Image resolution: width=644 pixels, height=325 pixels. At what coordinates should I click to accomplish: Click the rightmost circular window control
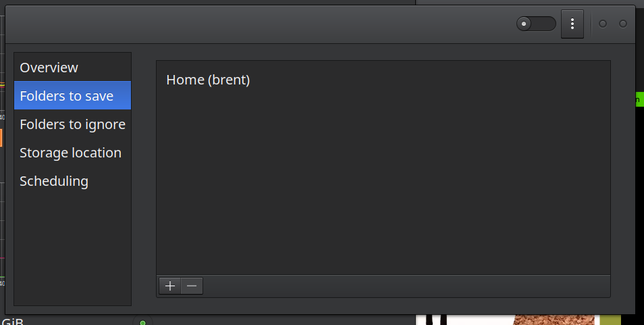click(x=623, y=24)
